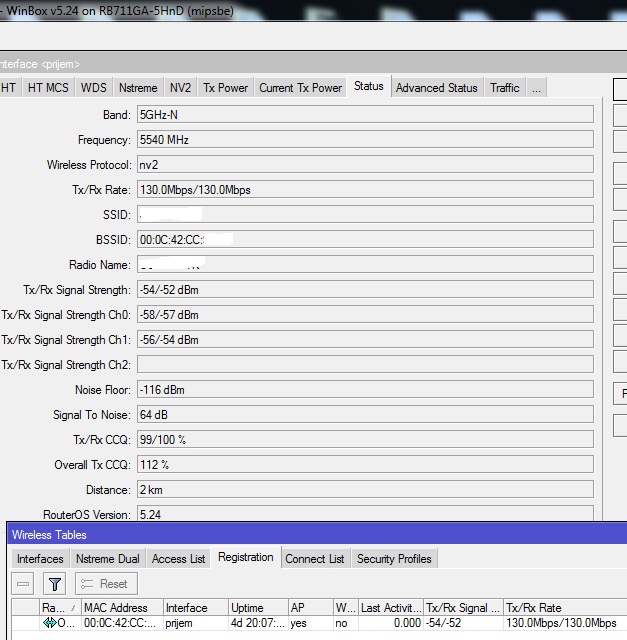
Task: Switch to the Nstreme Dual tab
Action: [x=108, y=558]
